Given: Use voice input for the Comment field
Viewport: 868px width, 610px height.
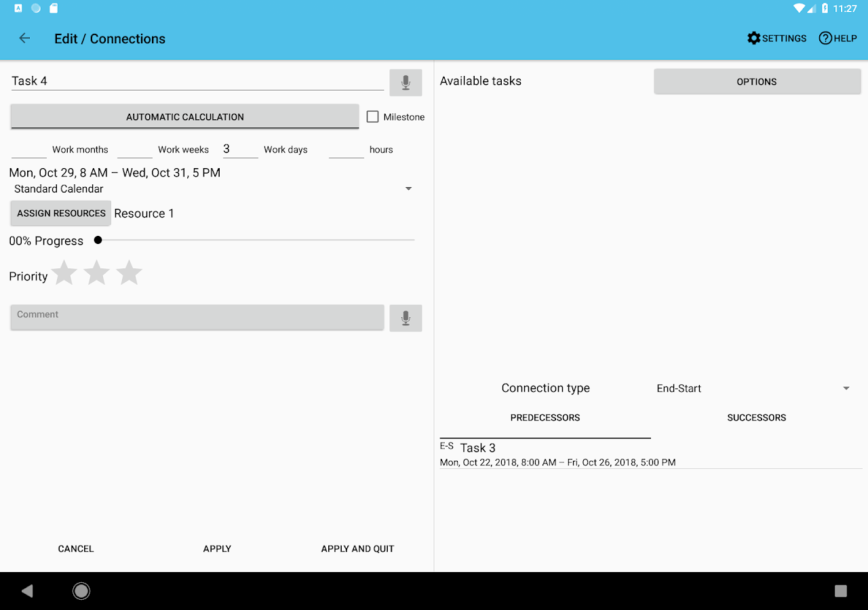Looking at the screenshot, I should click(406, 317).
